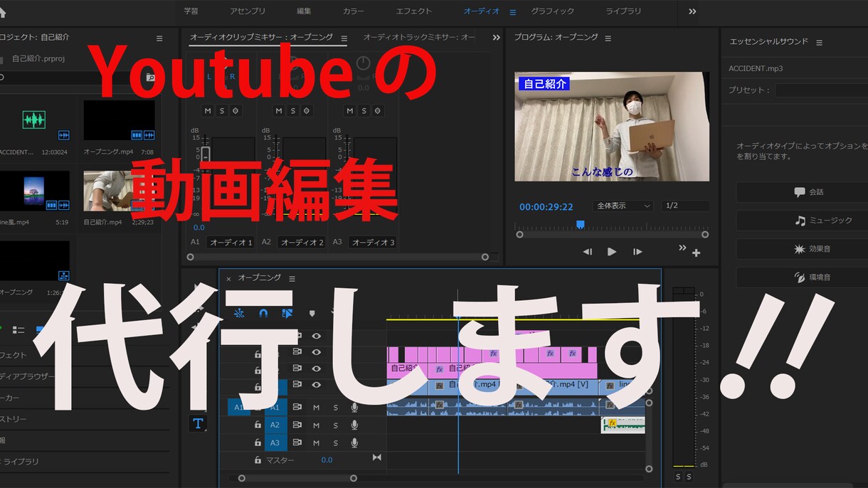Open the オーディオ workspace menu icon
The height and width of the screenshot is (488, 868).
[513, 11]
